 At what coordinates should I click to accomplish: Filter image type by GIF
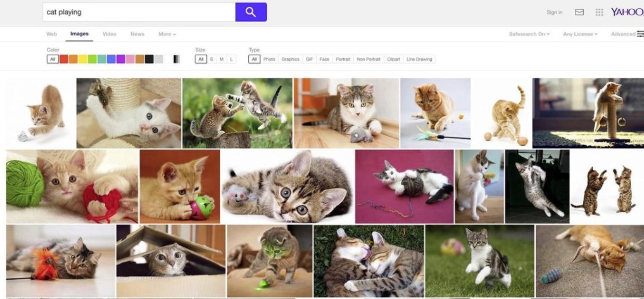coord(309,59)
